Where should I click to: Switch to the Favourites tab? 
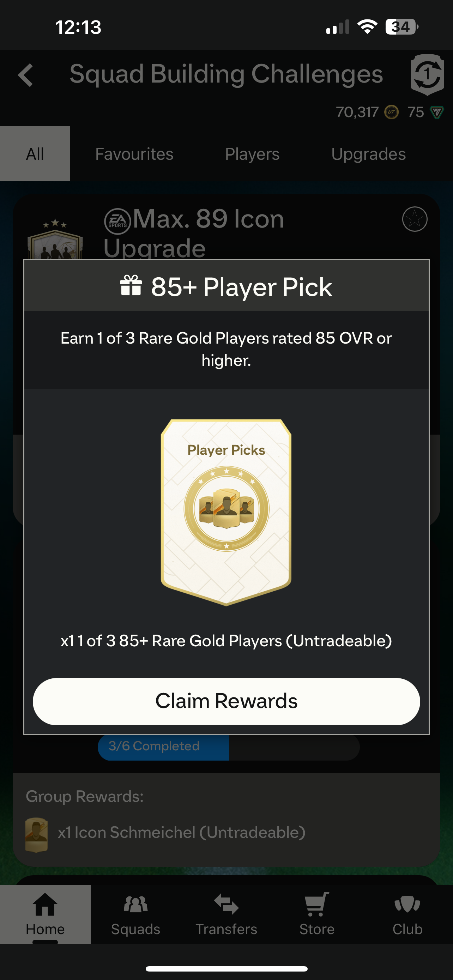click(x=134, y=154)
